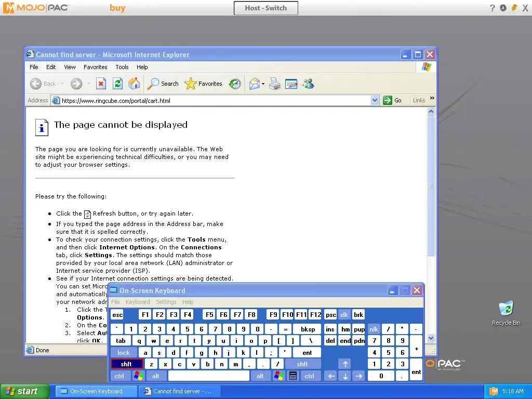The image size is (532, 399).
Task: Open Back button history dropdown arrow
Action: pos(62,84)
